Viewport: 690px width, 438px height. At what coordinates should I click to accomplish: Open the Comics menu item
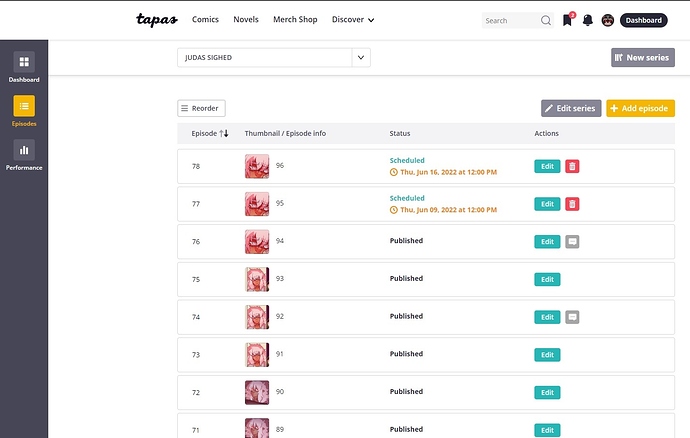(x=203, y=20)
